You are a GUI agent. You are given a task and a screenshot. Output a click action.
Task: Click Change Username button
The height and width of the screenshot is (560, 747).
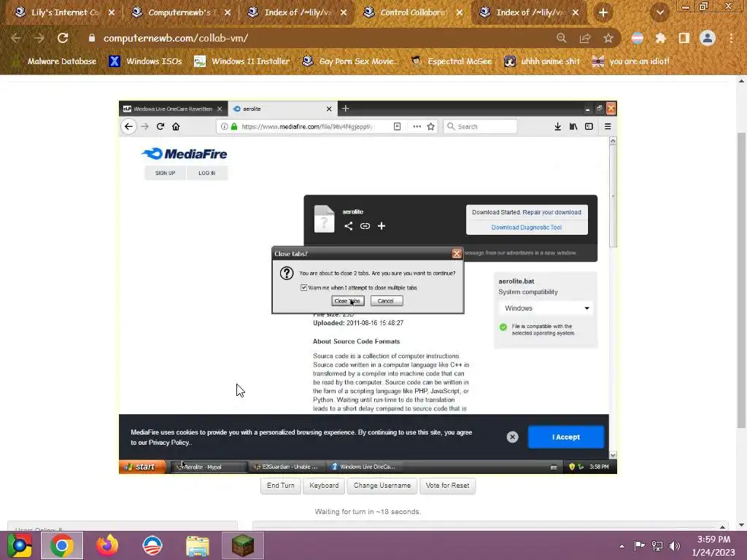382,485
